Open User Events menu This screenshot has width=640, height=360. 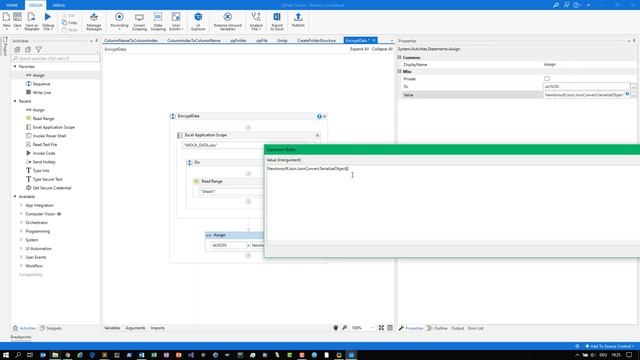(176, 21)
